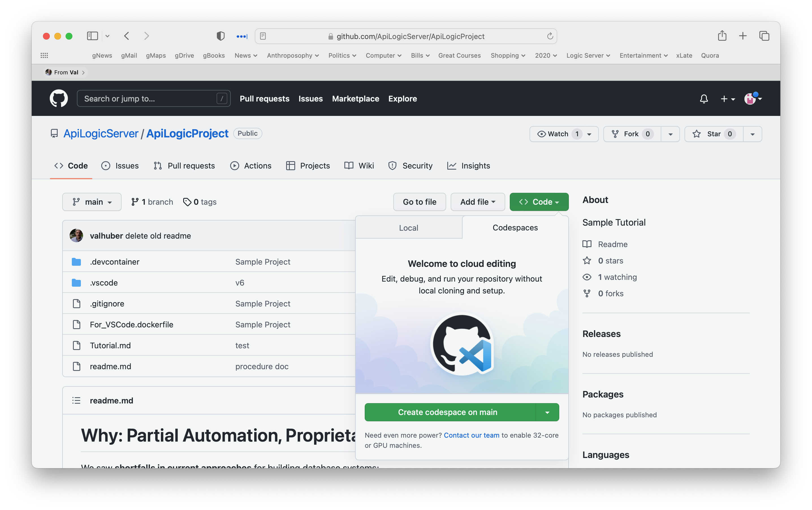This screenshot has width=812, height=510.
Task: Click valhuber's commit avatar
Action: (76, 235)
